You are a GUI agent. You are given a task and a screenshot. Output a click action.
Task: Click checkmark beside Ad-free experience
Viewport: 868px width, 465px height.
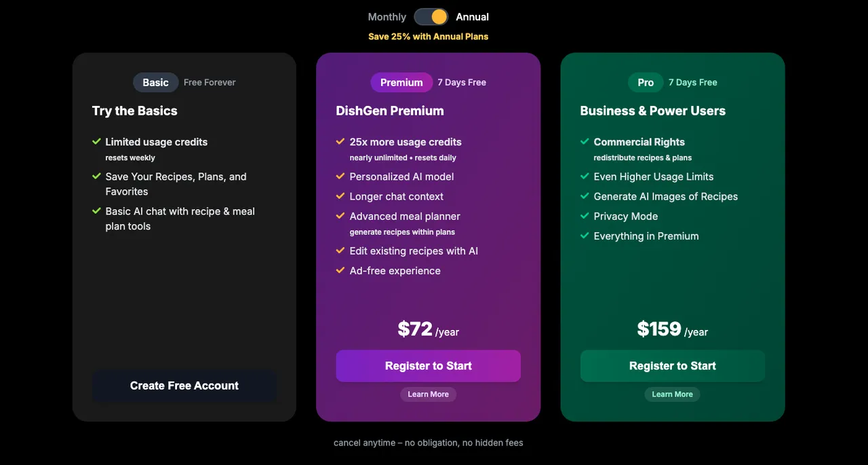point(340,271)
